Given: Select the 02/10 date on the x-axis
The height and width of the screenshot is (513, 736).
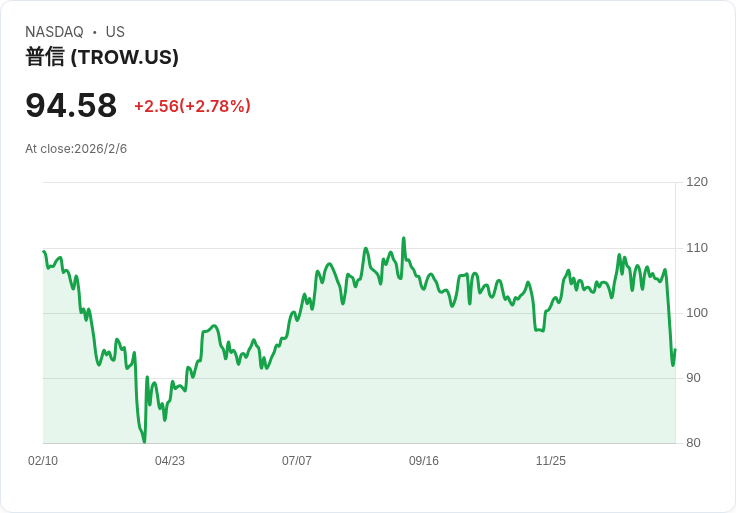Looking at the screenshot, I should (43, 461).
